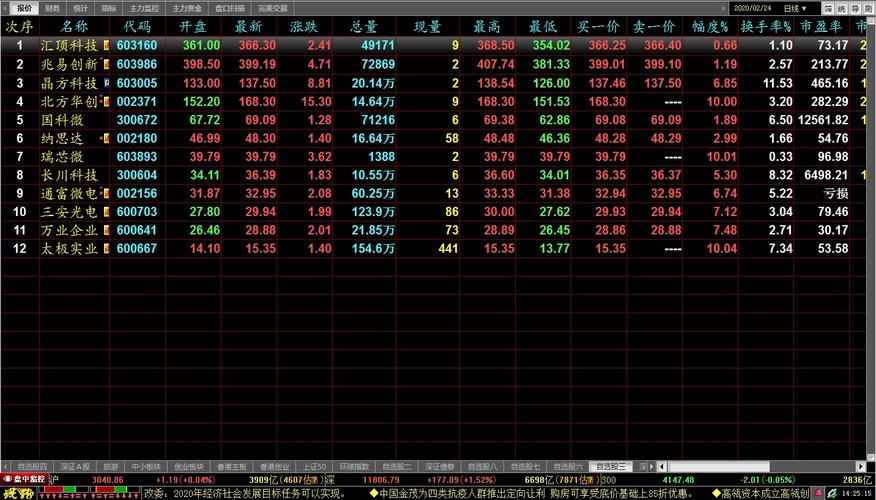
Task: Sort by the 代码 column header
Action: [137, 26]
